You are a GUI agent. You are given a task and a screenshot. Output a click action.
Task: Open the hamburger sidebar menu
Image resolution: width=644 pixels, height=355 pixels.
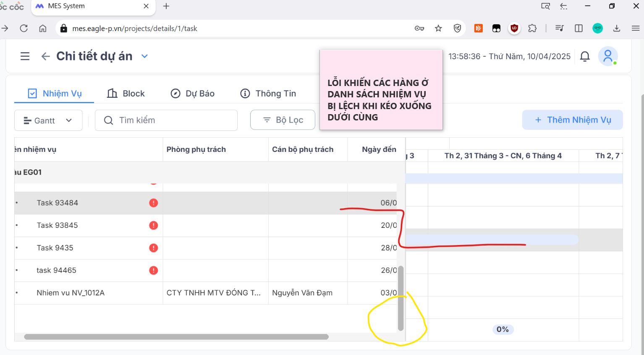point(25,56)
